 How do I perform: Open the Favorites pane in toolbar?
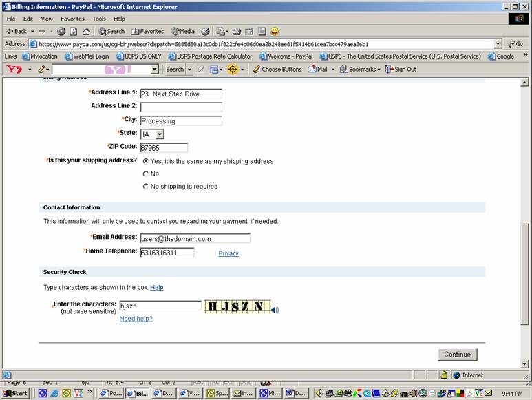(147, 31)
